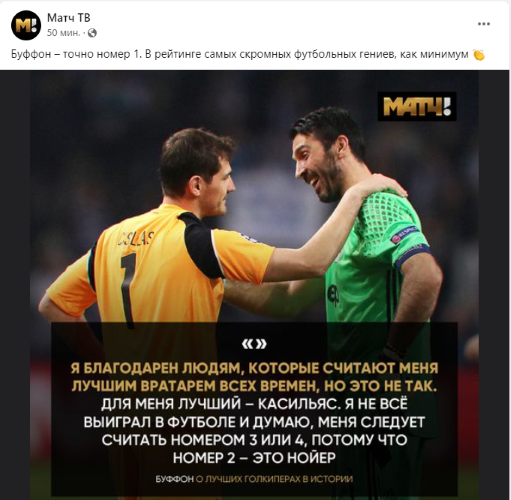Screen dimensions: 511x500
Task: Click the dark margin left of the photo
Action: click(x=15, y=285)
